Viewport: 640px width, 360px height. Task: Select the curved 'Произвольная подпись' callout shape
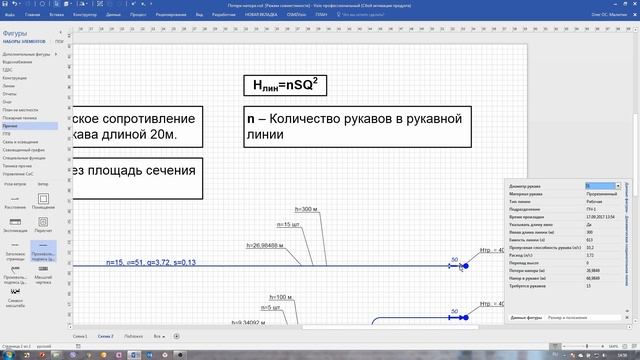point(15,275)
